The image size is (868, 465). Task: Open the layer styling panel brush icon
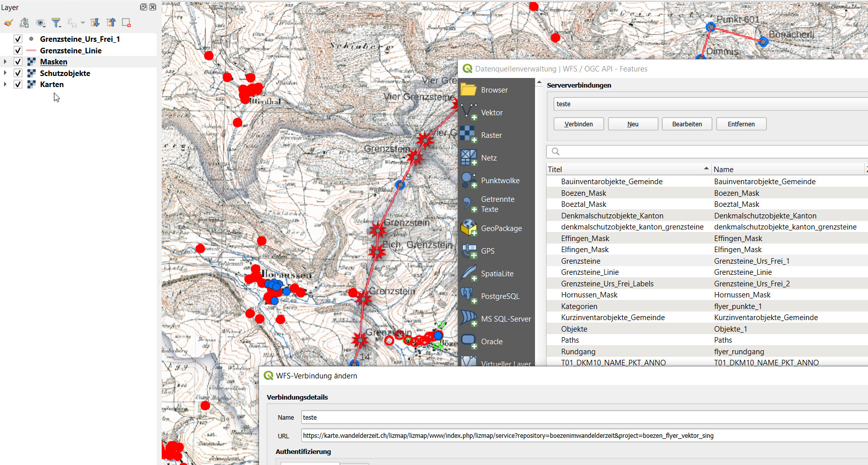9,23
